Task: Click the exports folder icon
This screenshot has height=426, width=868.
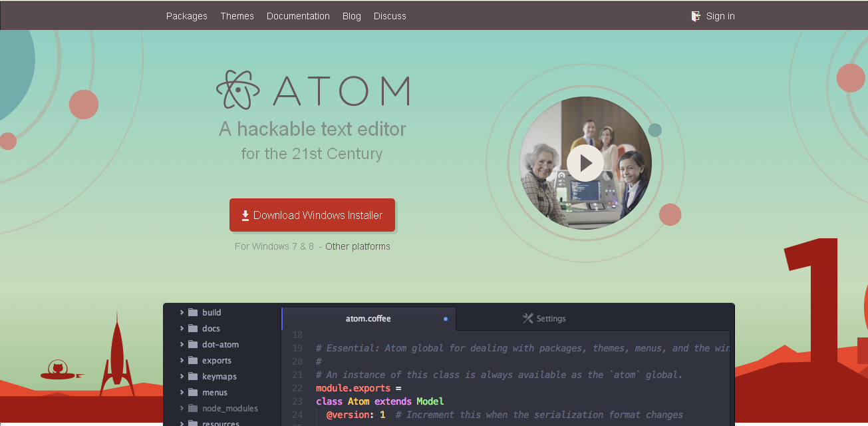Action: point(194,360)
